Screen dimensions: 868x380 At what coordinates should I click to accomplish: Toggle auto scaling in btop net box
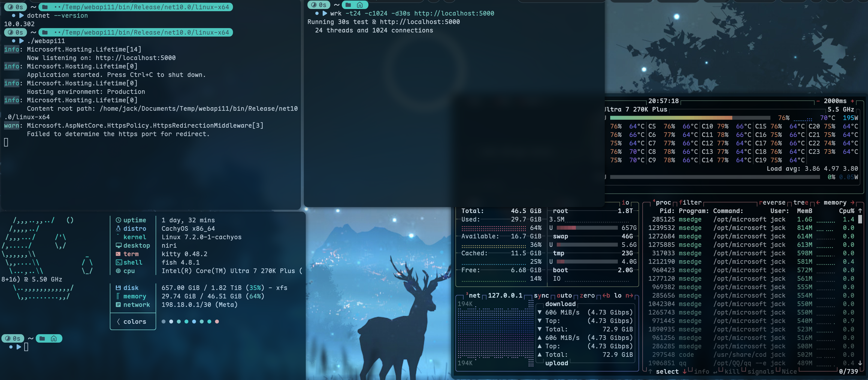(x=564, y=295)
